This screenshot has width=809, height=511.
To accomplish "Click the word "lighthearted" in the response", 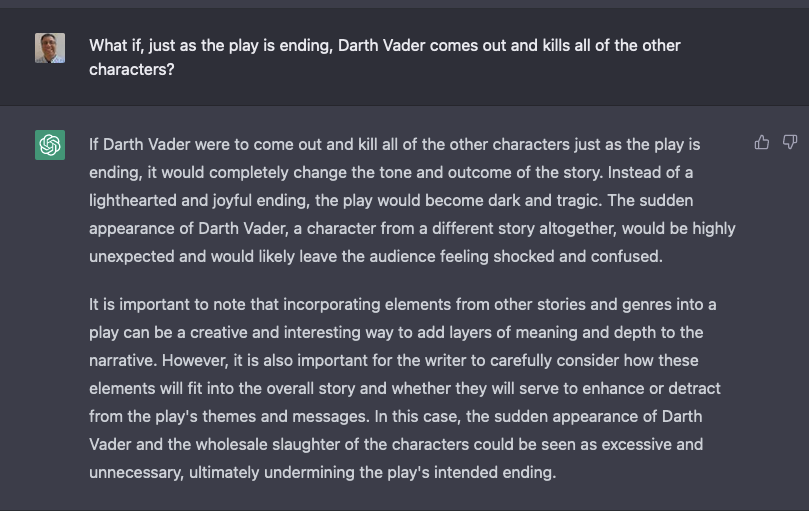I will [x=135, y=200].
